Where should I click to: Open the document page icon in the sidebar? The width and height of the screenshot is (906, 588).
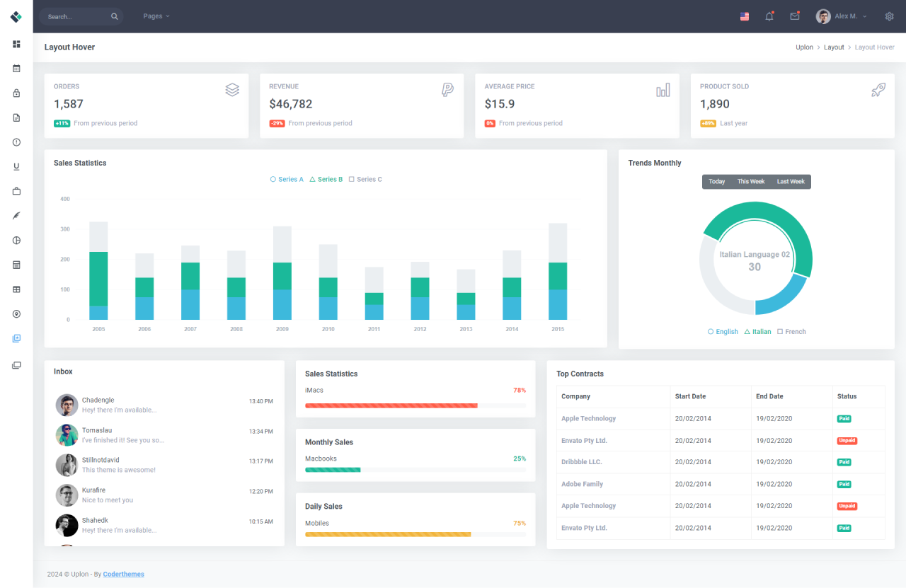[16, 117]
